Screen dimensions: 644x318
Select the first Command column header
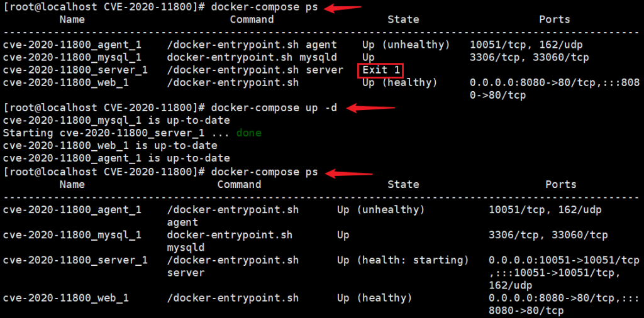tap(252, 19)
